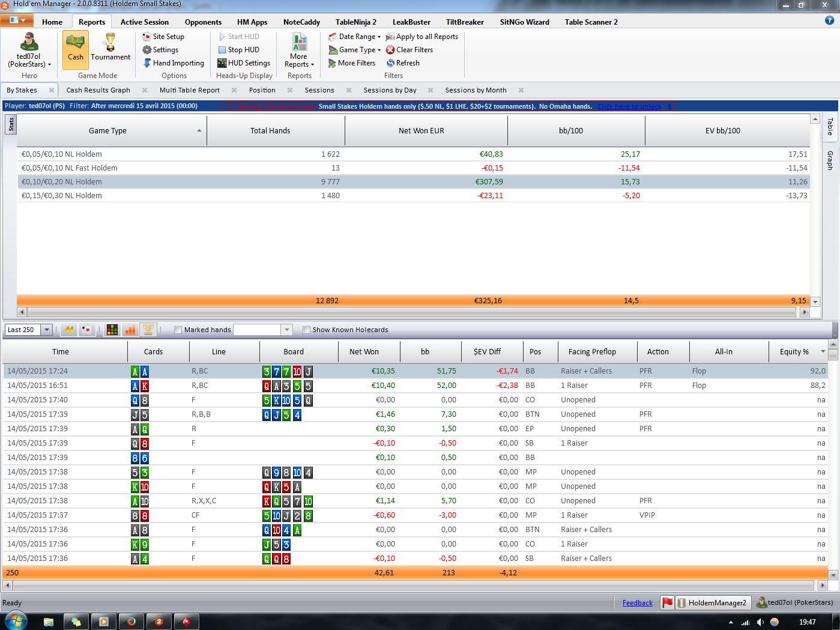Switch to Cash Results Graph report tab
Viewport: 840px width, 630px height.
click(98, 90)
